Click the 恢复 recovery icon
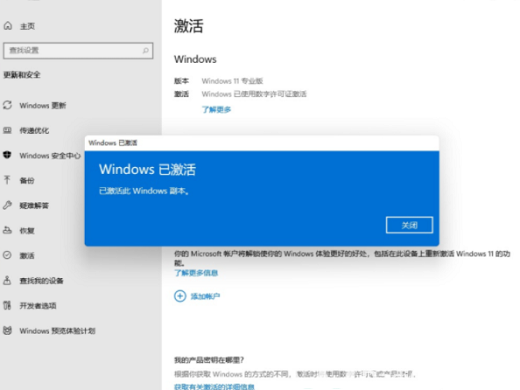The height and width of the screenshot is (390, 520). pos(7,230)
